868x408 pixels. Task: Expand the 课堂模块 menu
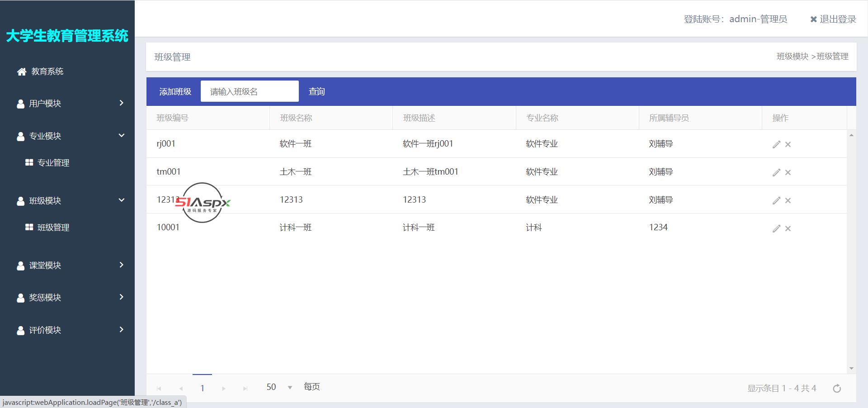[x=68, y=265]
